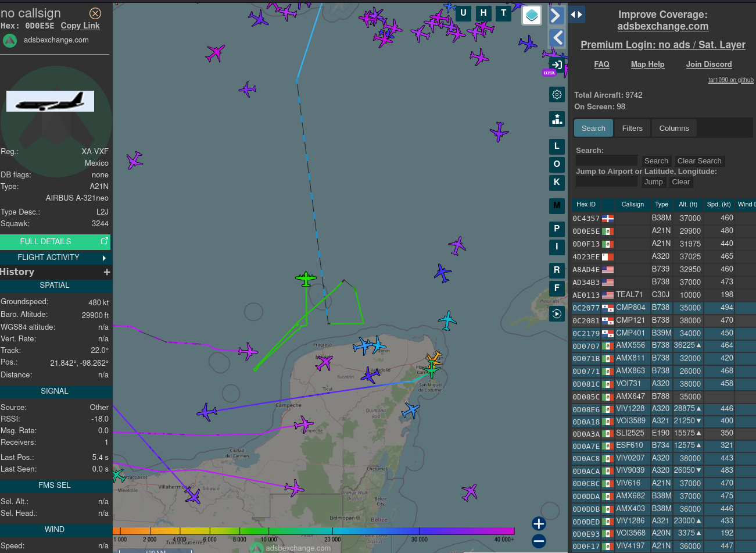756x553 pixels.
Task: Toggle the L labels button
Action: click(557, 147)
